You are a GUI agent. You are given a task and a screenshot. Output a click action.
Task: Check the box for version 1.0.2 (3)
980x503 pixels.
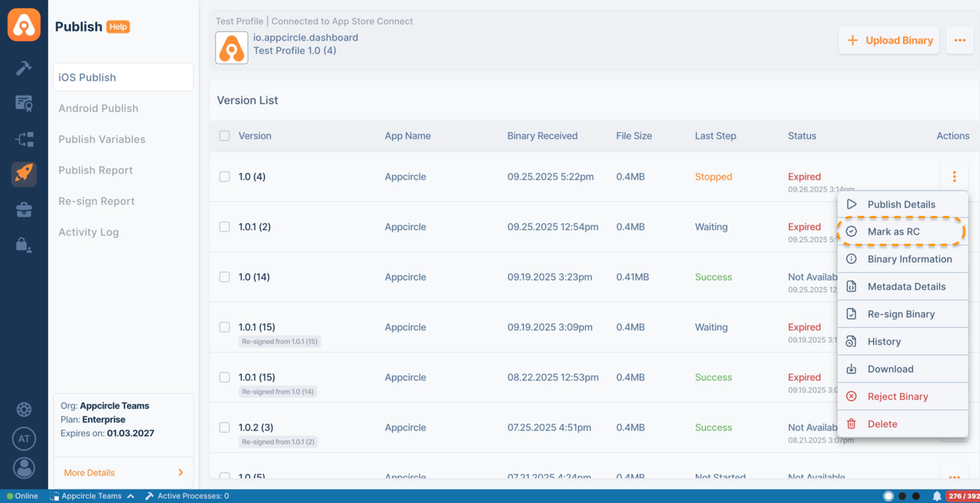click(x=224, y=427)
